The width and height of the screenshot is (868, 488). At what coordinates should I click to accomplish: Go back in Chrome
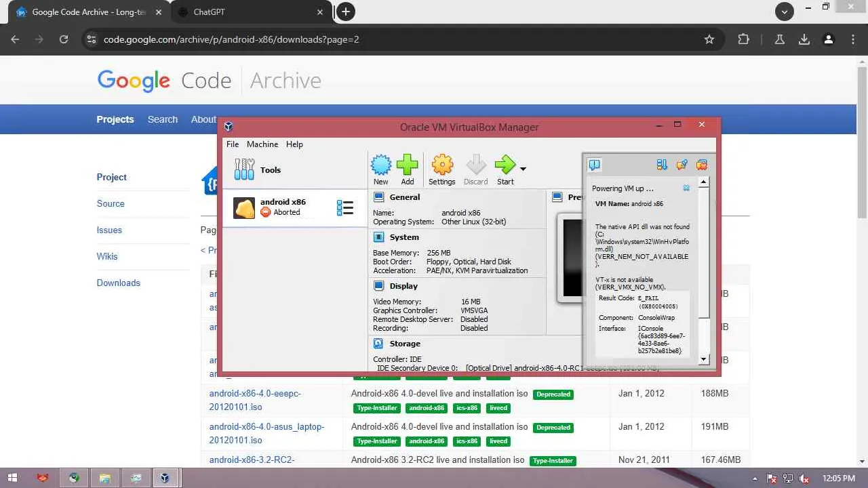(x=15, y=39)
